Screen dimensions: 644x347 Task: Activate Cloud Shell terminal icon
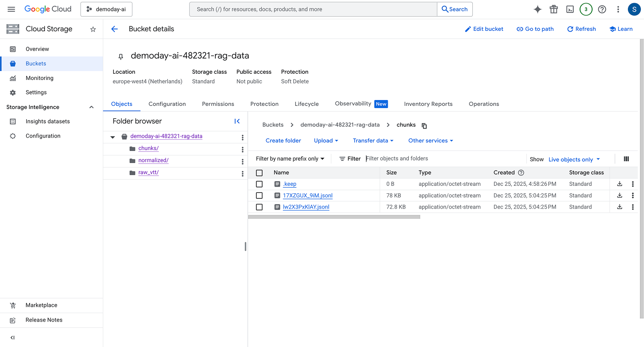point(570,9)
